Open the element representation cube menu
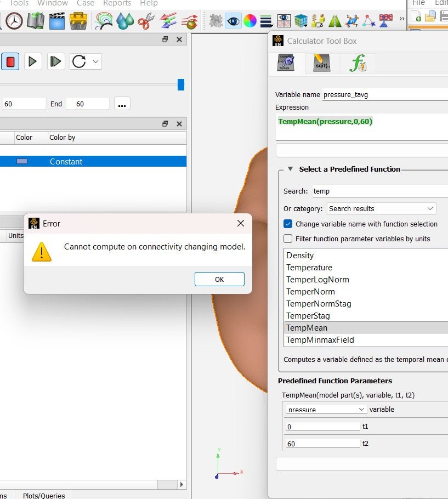Image resolution: width=448 pixels, height=499 pixels. pos(300,21)
